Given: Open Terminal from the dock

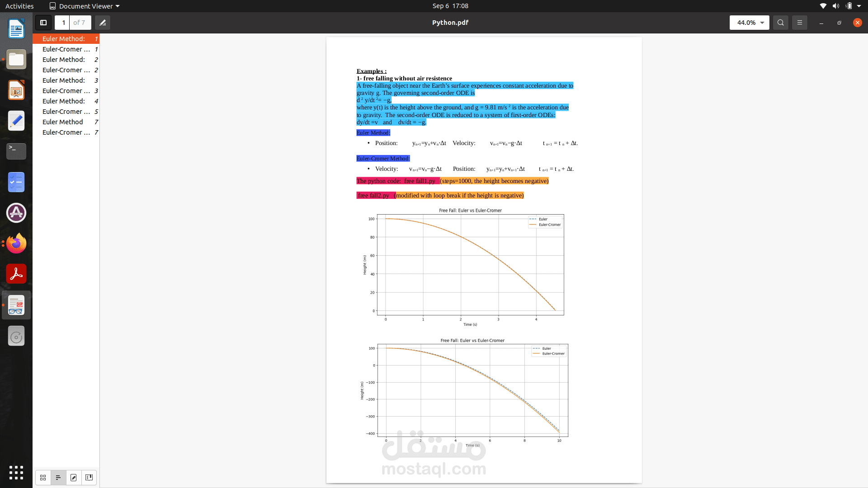Looking at the screenshot, I should [16, 151].
